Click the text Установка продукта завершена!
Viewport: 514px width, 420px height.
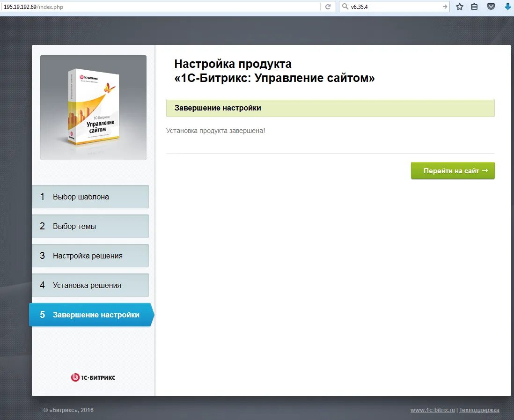coord(216,131)
